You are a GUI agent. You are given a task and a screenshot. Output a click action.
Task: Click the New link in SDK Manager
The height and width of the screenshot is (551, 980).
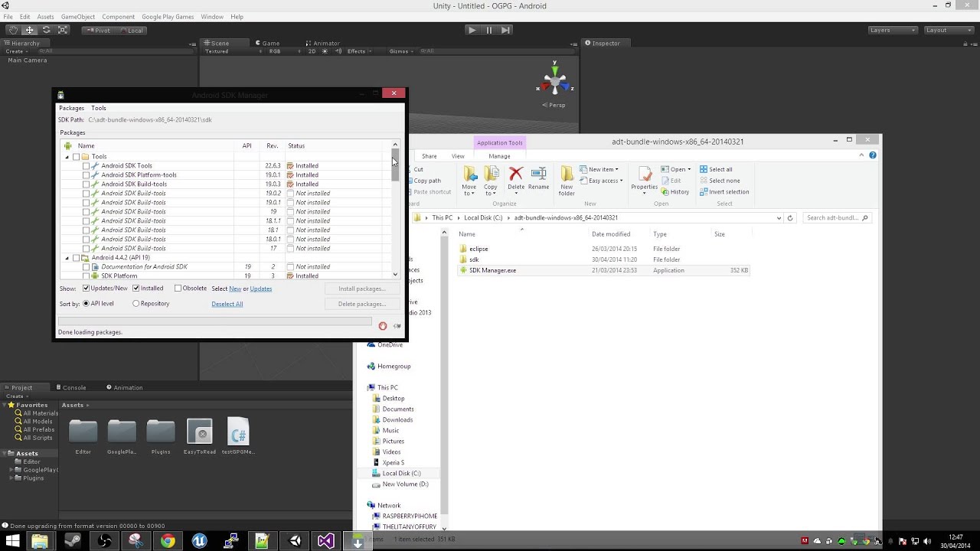235,289
